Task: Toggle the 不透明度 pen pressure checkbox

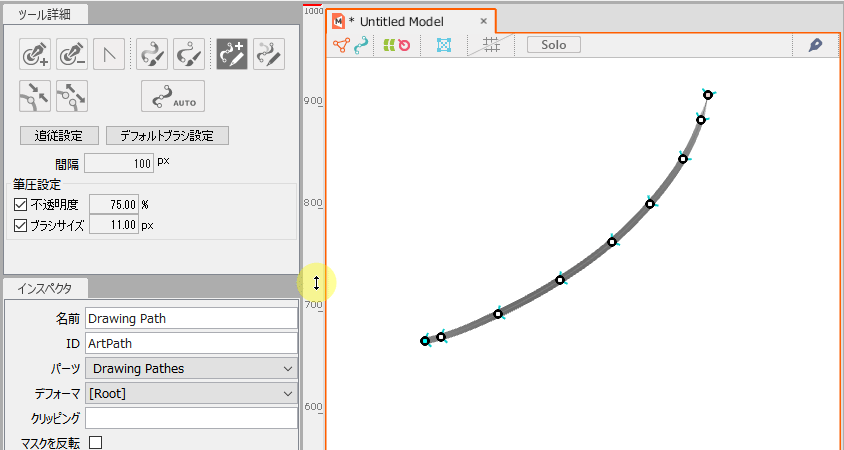Action: (x=21, y=204)
